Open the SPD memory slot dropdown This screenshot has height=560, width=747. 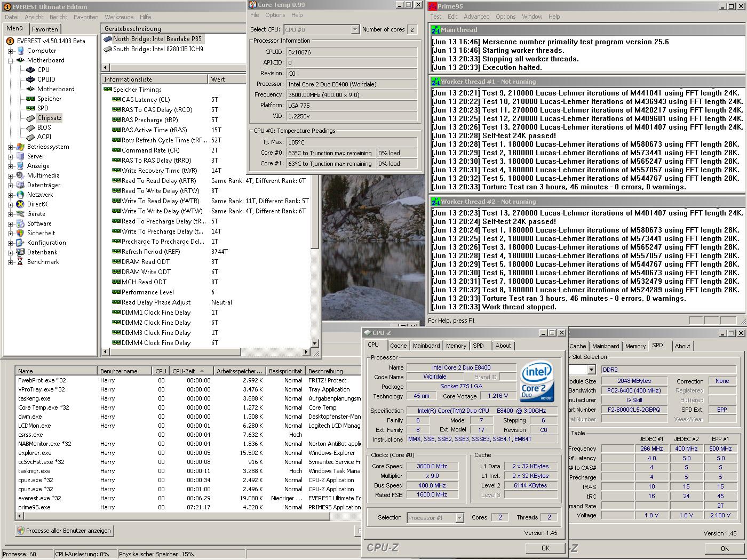591,370
